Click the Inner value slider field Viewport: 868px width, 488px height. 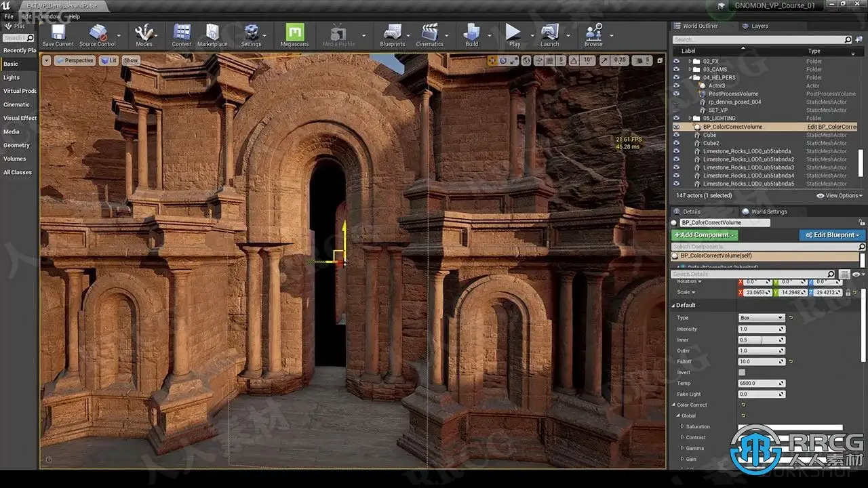761,340
